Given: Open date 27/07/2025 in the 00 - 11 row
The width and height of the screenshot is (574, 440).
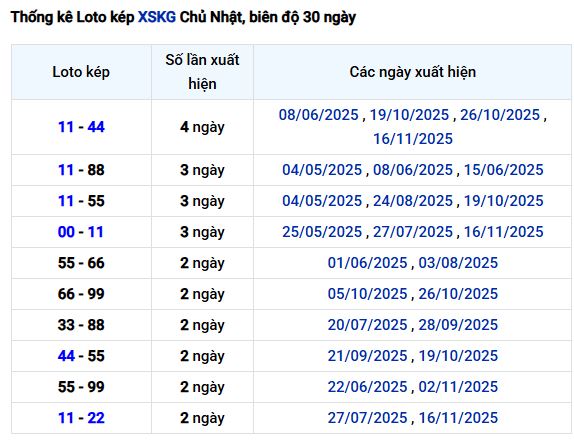Looking at the screenshot, I should (x=413, y=232).
